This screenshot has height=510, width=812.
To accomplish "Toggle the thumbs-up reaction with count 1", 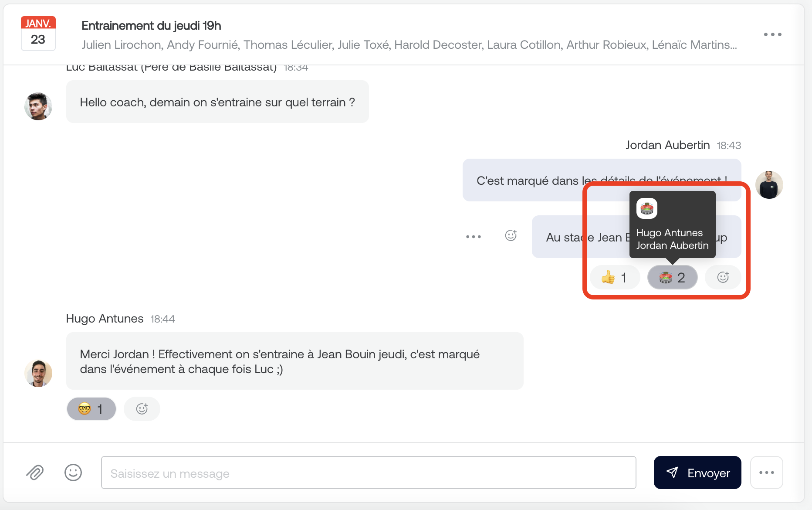I will (615, 277).
